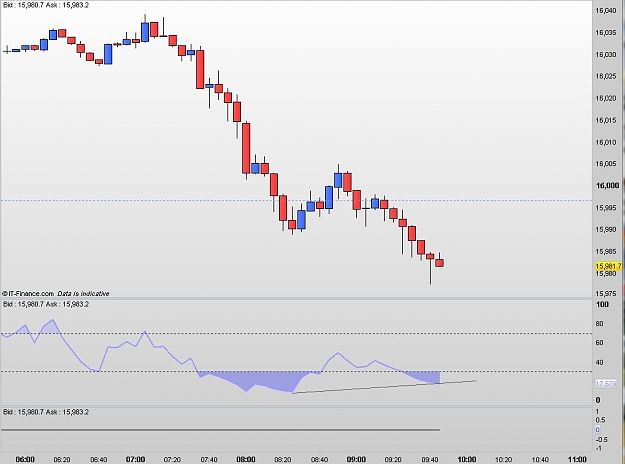The image size is (625, 464).
Task: Click the 15,995 price axis label
Action: click(606, 208)
